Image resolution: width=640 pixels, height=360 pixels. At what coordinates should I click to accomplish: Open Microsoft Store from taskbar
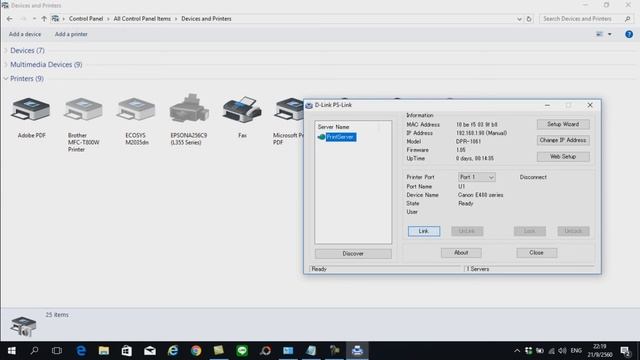coord(127,351)
